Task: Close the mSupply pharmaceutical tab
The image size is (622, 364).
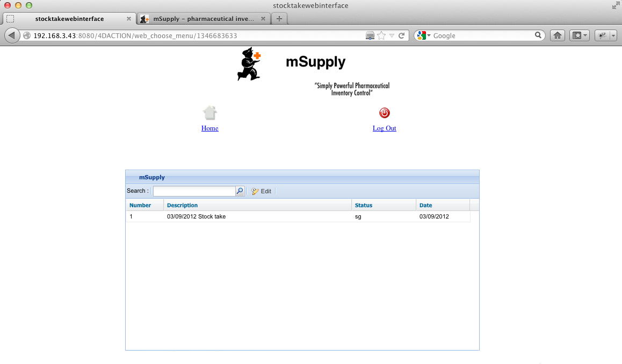Action: point(263,19)
